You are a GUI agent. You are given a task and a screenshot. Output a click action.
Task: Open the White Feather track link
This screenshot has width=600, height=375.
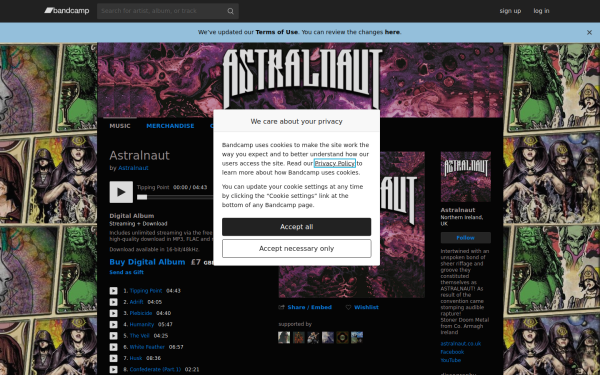tap(147, 347)
